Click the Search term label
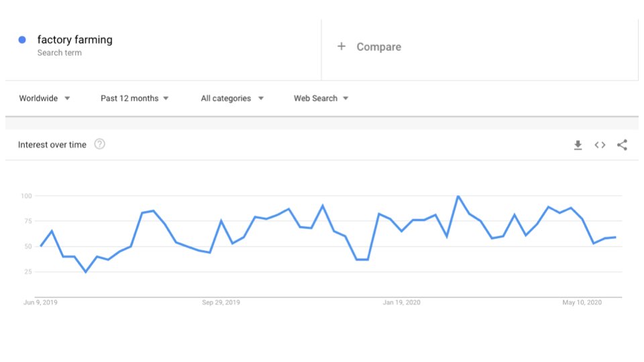Screen dimensions: 644x362 point(59,53)
